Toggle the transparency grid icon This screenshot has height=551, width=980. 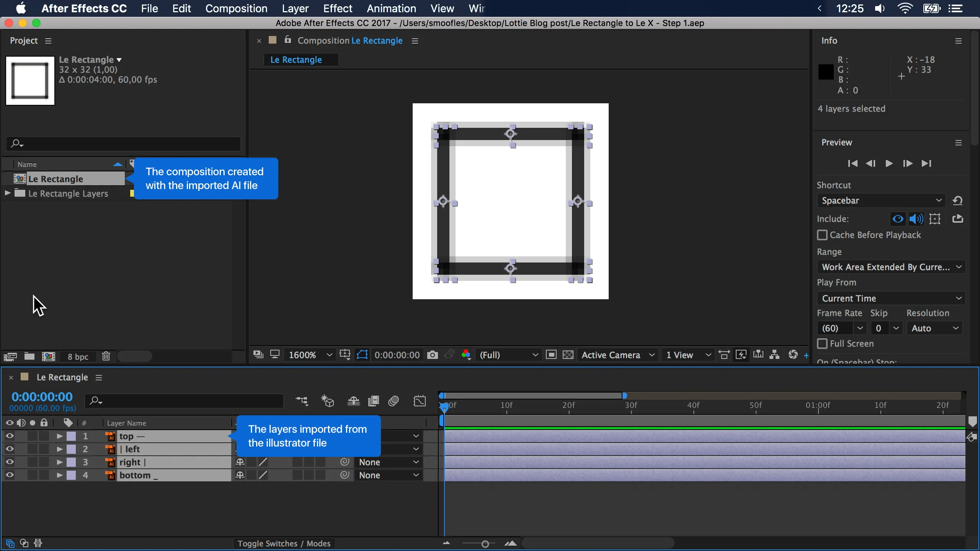click(568, 355)
